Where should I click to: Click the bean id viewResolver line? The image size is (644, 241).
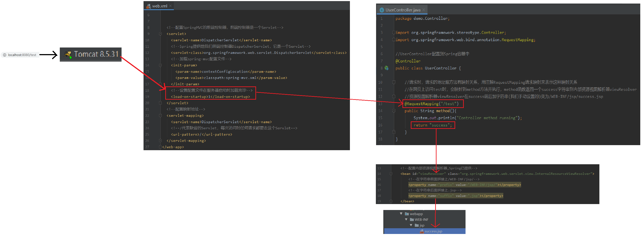pos(497,174)
